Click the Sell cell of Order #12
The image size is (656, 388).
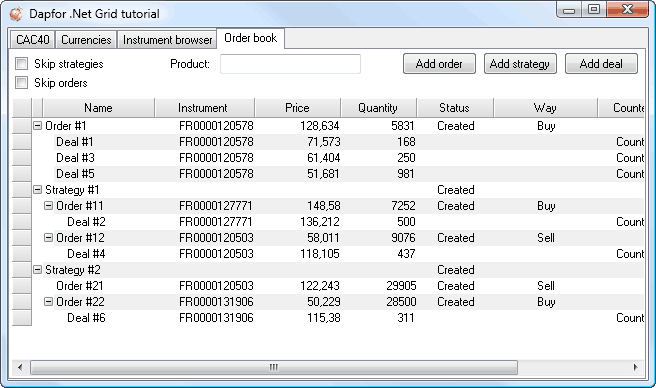point(546,238)
